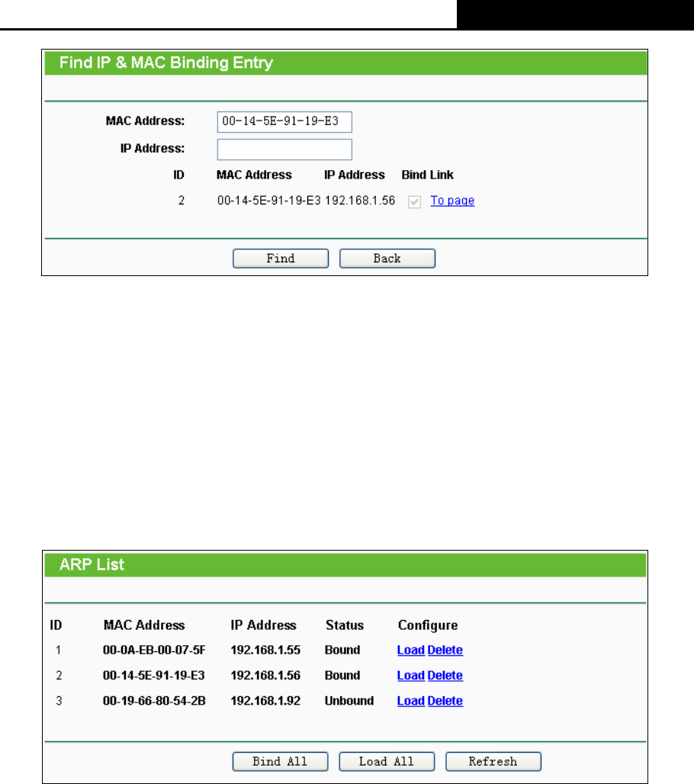Click the empty IP Address input field
694x784 pixels.
click(284, 149)
